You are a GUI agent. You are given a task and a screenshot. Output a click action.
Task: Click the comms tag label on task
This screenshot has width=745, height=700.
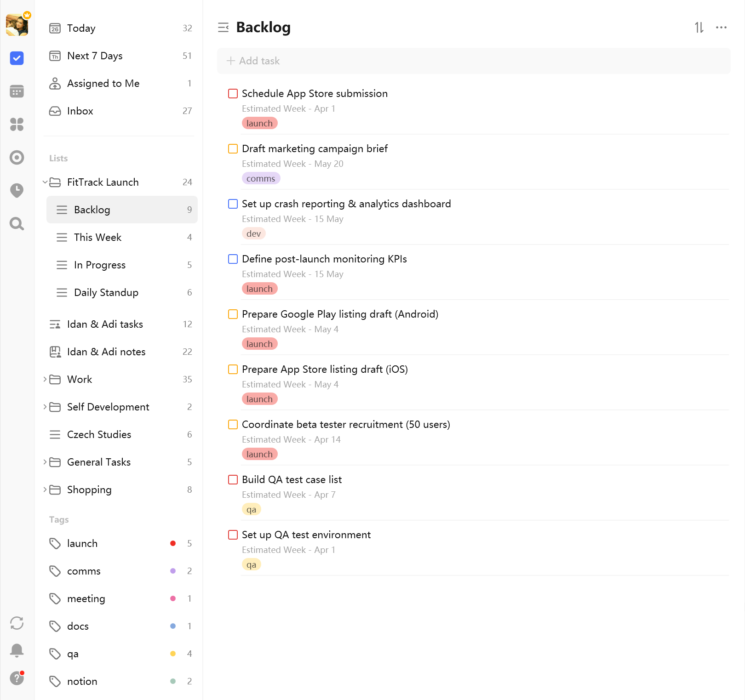[x=261, y=178]
